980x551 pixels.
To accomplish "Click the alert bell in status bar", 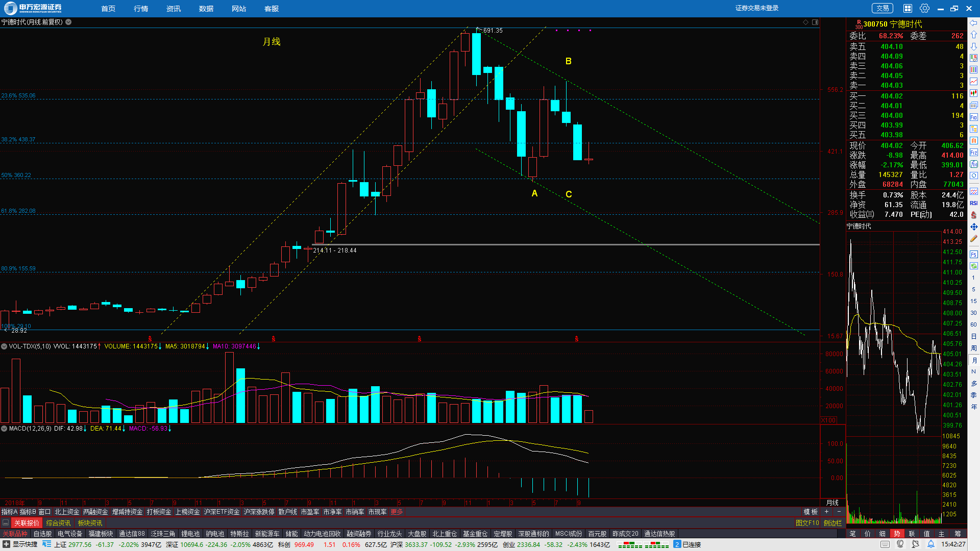I will click(x=930, y=544).
